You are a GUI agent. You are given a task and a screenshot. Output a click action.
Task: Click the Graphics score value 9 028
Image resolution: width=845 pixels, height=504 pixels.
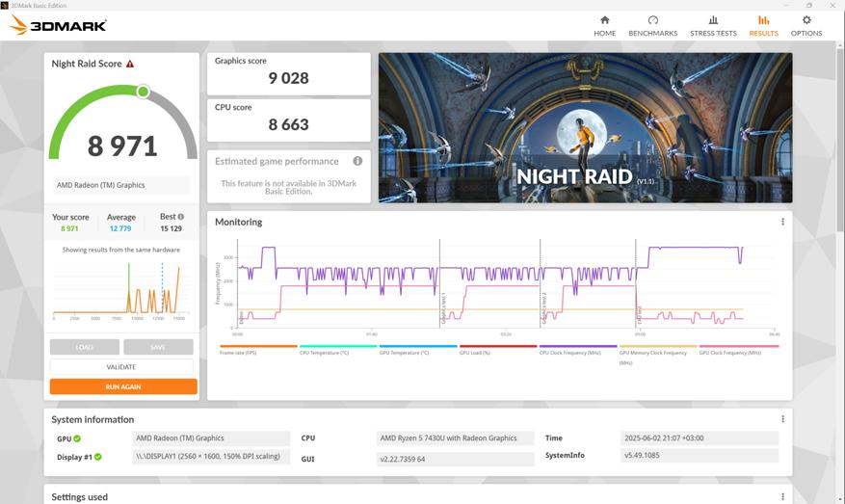288,78
